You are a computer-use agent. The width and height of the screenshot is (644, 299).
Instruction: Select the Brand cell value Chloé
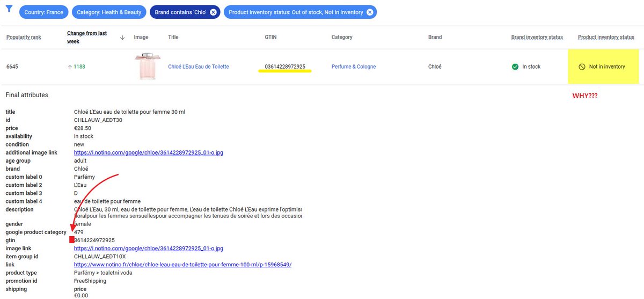(x=435, y=67)
